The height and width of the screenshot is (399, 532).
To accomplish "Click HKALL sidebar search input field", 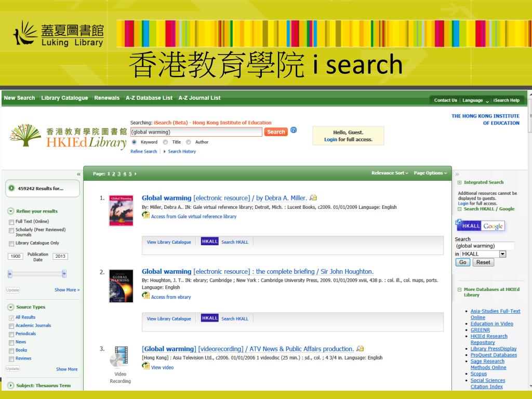I will tap(485, 246).
